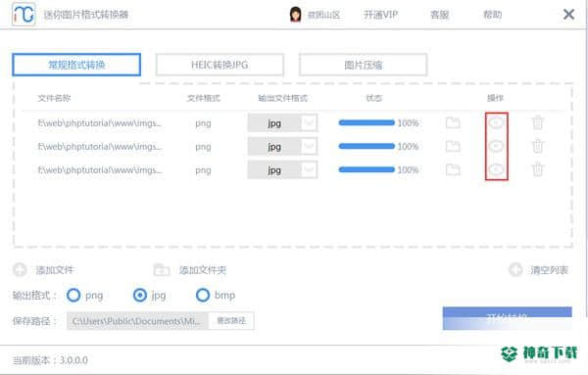Viewport: 588px width, 375px height.
Task: Click the plus icon beside 添加文件
Action: pyautogui.click(x=20, y=269)
